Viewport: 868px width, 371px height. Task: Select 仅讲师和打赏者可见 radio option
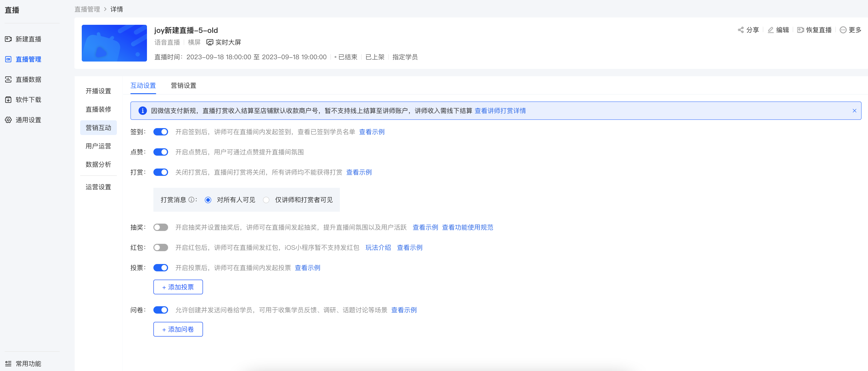click(266, 200)
